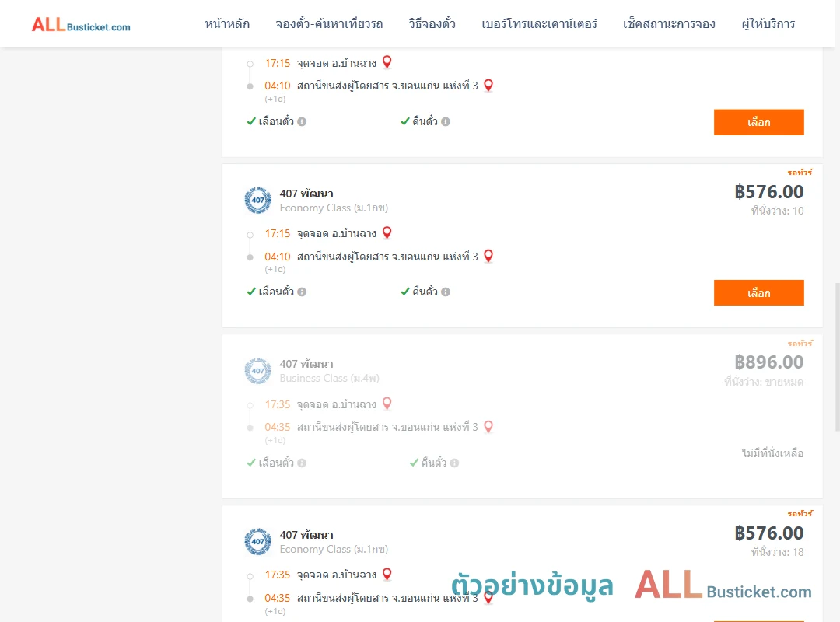Open วิธีจองตั๋ว menu item
840x622 pixels.
[x=432, y=24]
